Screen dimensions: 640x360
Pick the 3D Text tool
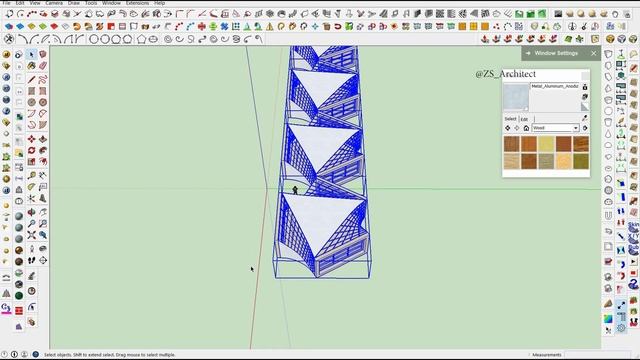tap(43, 198)
